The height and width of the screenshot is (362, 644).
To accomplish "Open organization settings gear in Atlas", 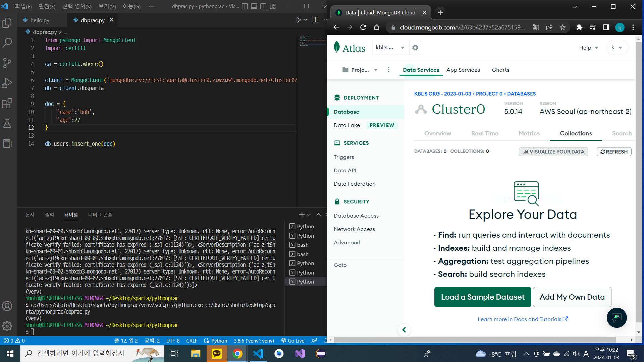I will pyautogui.click(x=415, y=48).
